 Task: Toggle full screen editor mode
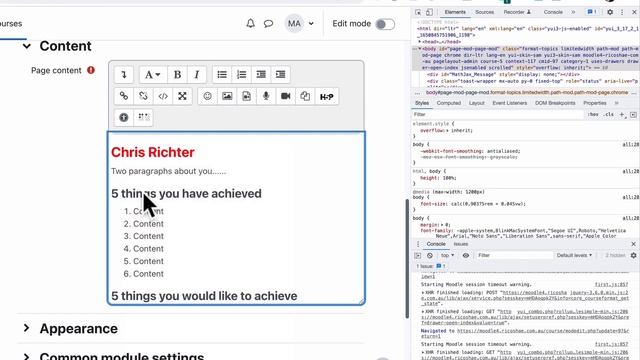click(x=182, y=96)
